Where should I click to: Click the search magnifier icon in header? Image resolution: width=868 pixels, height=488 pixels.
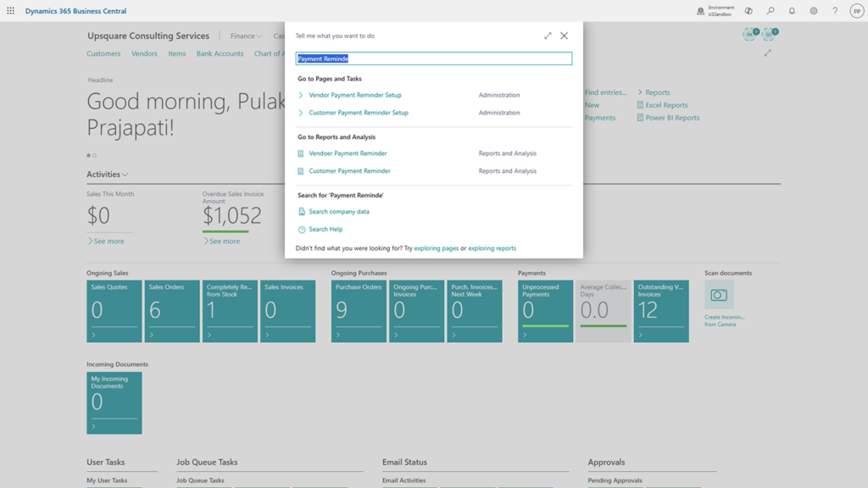771,11
